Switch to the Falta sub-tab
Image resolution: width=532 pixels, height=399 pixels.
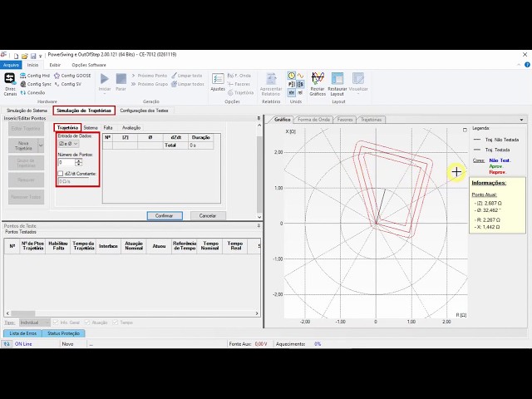tap(108, 128)
